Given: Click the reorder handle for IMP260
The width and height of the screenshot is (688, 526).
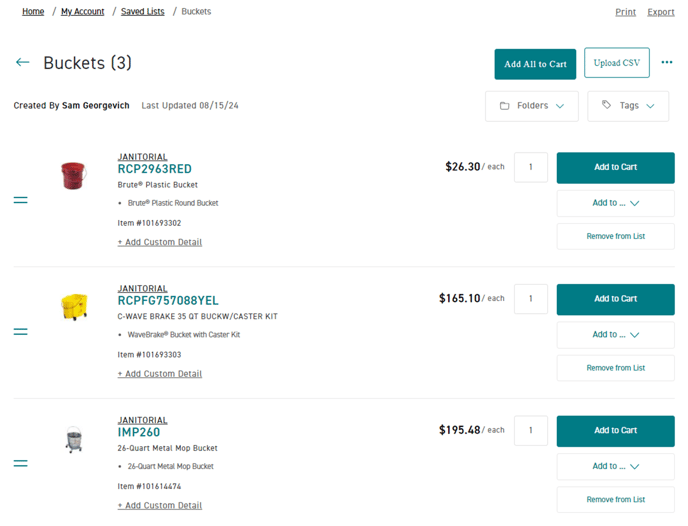Looking at the screenshot, I should [21, 463].
